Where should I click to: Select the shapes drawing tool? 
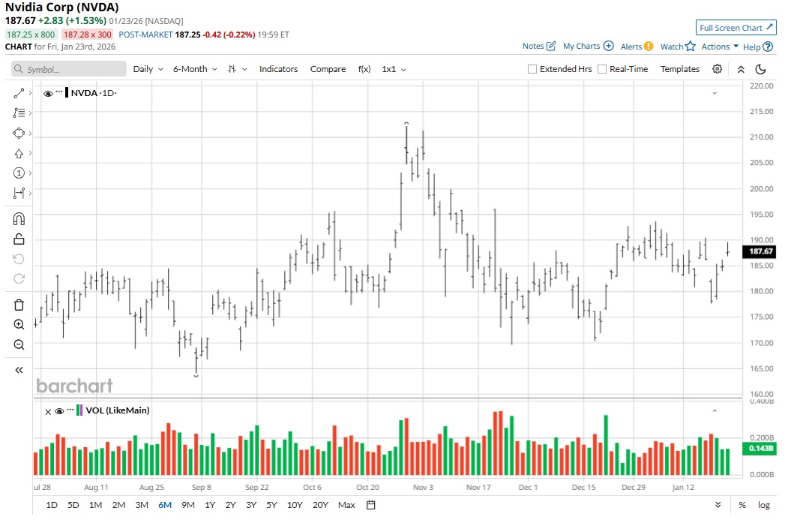click(x=19, y=134)
